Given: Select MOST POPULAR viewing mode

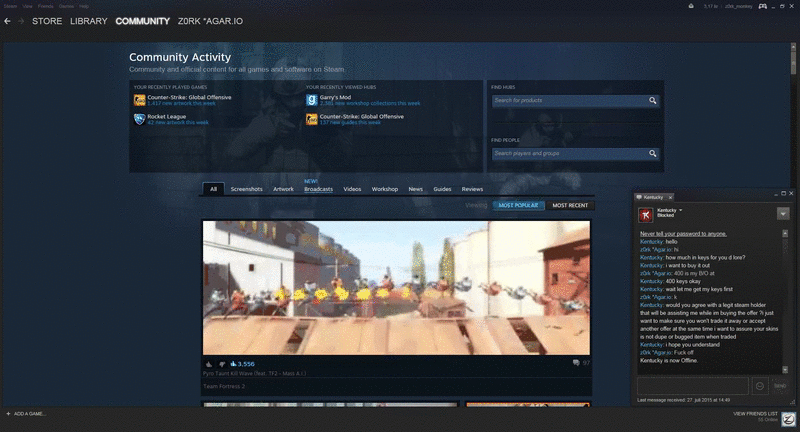Looking at the screenshot, I should tap(518, 206).
